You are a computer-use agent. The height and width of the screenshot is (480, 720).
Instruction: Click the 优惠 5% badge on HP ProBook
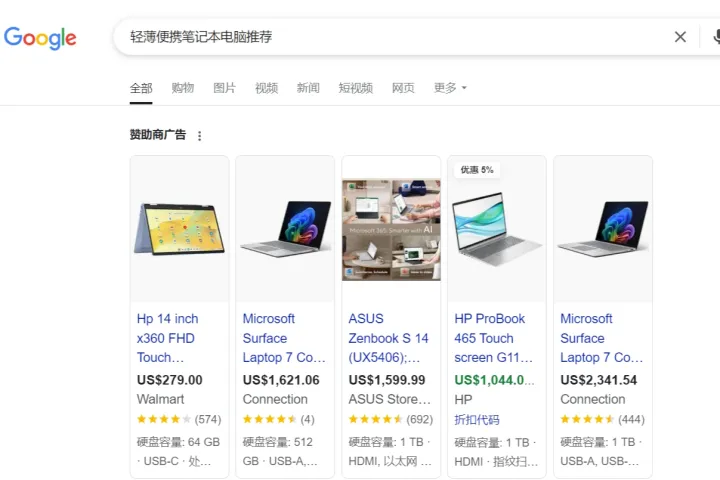coord(477,170)
